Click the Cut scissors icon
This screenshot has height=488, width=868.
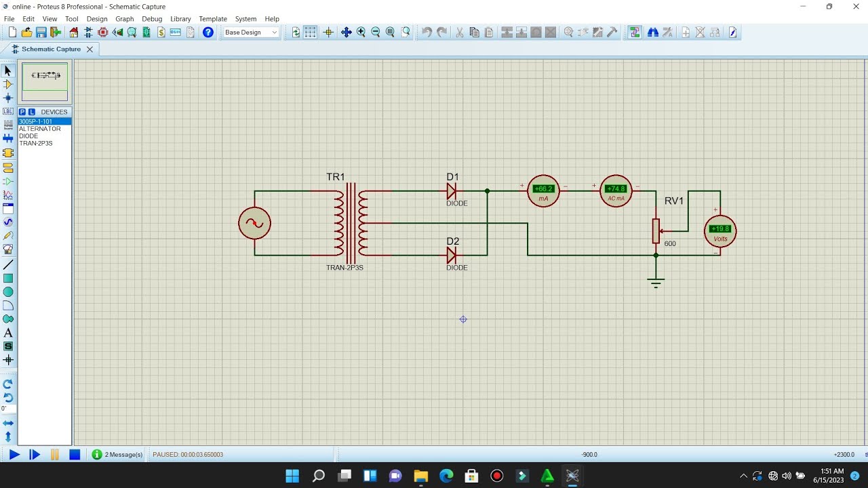click(x=459, y=32)
